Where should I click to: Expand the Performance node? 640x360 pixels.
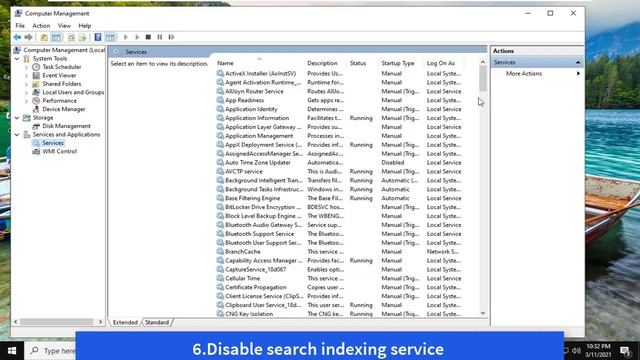pyautogui.click(x=27, y=101)
